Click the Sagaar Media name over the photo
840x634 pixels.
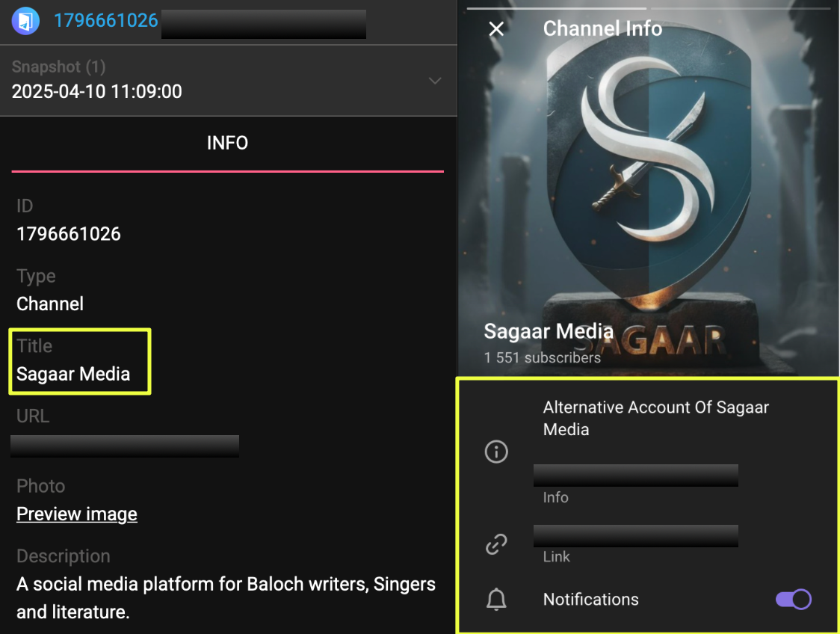[549, 331]
